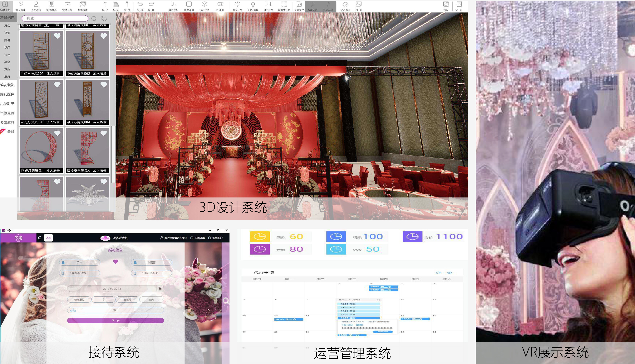
Task: Expand the 鲜花装饰 category
Action: 7,85
